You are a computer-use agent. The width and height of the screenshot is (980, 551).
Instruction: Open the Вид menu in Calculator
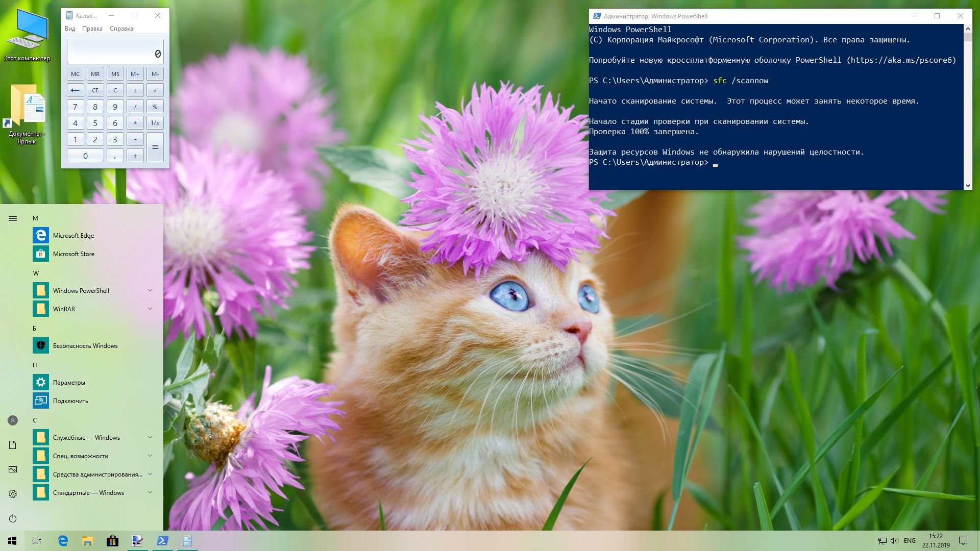(70, 29)
